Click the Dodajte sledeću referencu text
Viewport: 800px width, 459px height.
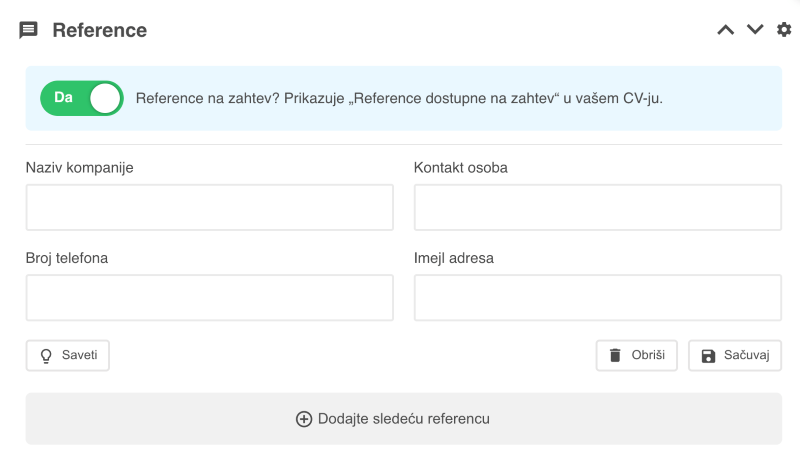coord(404,419)
